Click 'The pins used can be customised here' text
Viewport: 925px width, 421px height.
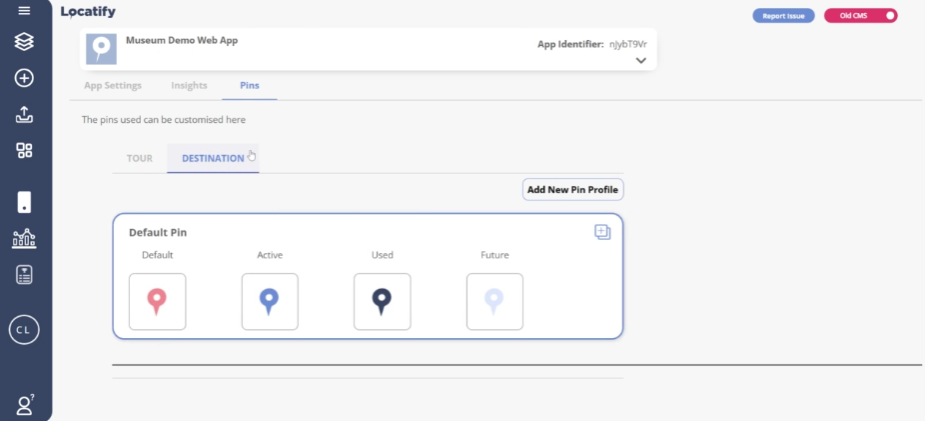[x=163, y=120]
